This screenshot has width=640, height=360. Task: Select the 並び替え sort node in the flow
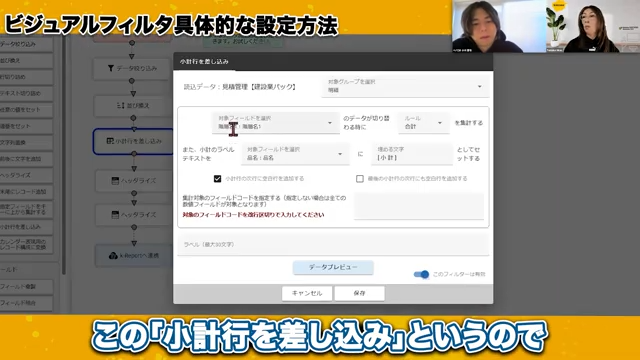coord(132,105)
